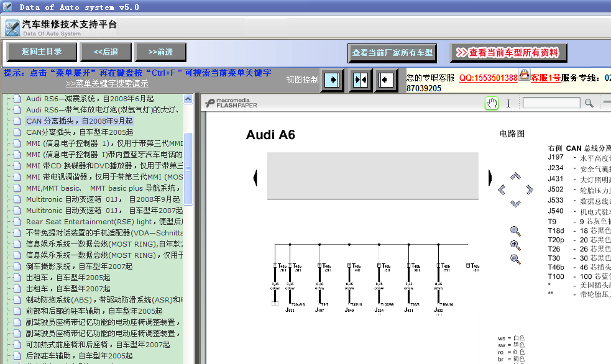The width and height of the screenshot is (611, 364).
Task: Click the collapse left view control icon
Action: click(x=386, y=80)
